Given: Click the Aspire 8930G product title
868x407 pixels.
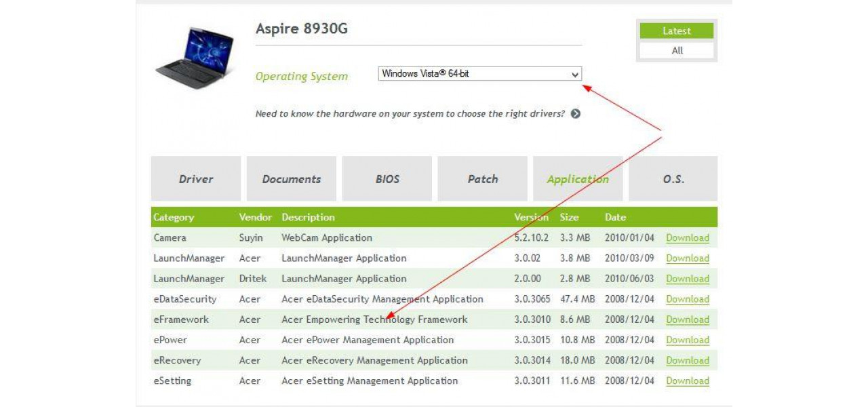Looking at the screenshot, I should [302, 28].
